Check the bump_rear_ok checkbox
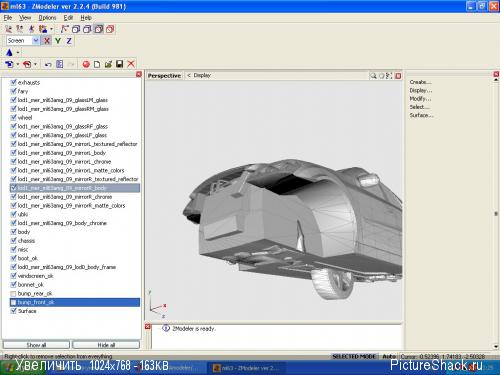Screen dimensions: 500x375 13,293
